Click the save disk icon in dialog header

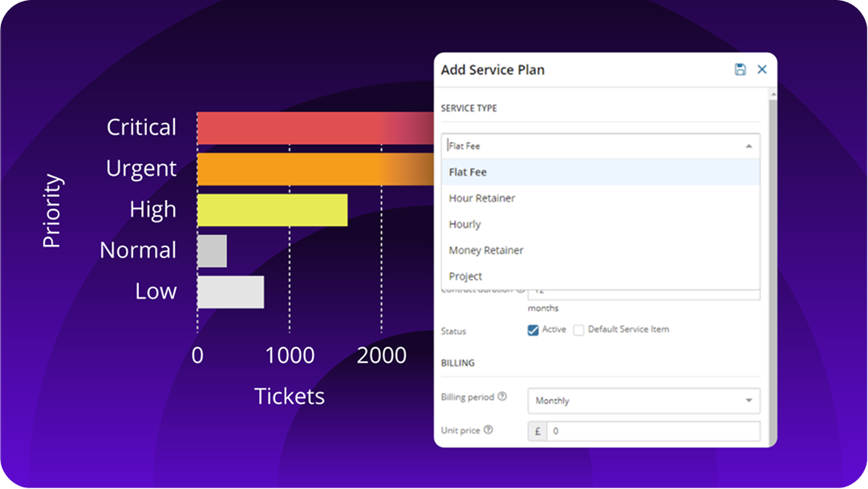[740, 70]
